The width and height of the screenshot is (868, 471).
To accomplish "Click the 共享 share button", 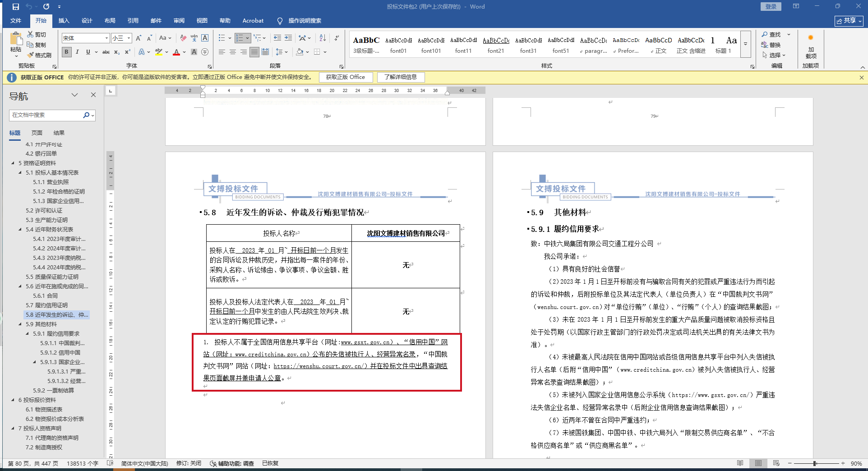I will pyautogui.click(x=849, y=21).
